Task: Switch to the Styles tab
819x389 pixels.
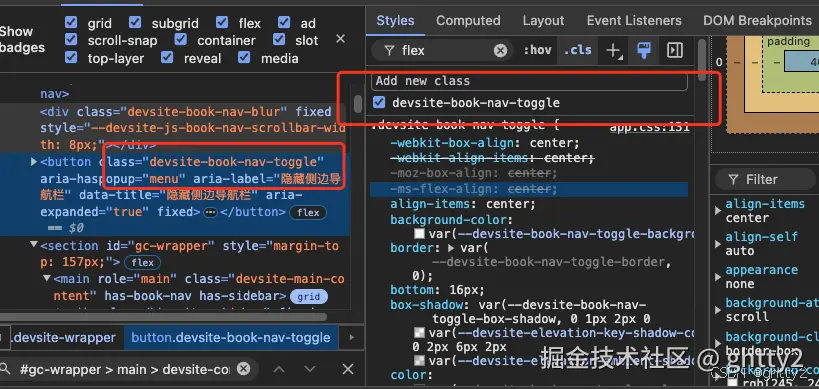Action: click(395, 20)
